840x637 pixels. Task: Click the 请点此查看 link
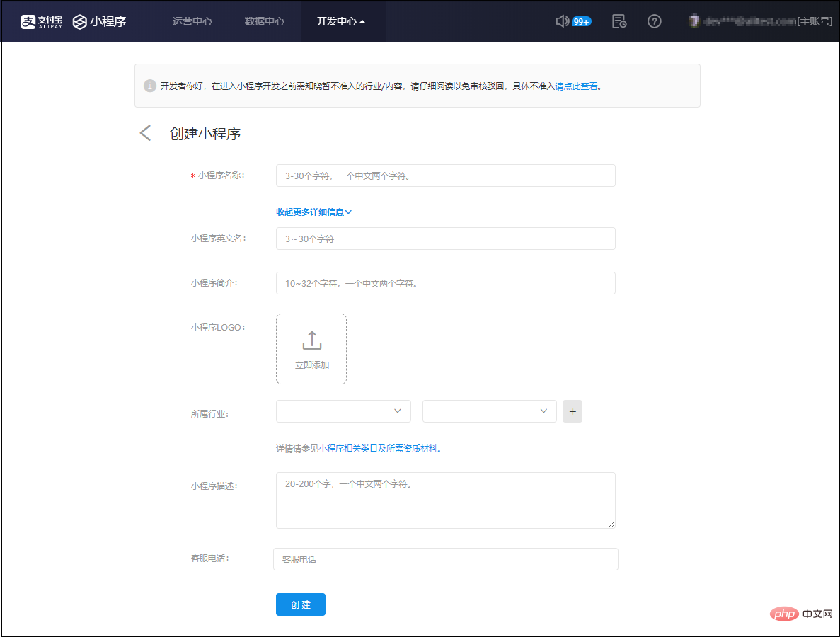pos(576,86)
